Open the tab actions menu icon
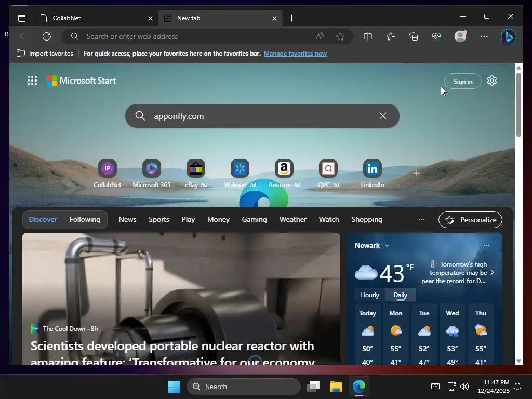This screenshot has width=532, height=399. (x=22, y=18)
